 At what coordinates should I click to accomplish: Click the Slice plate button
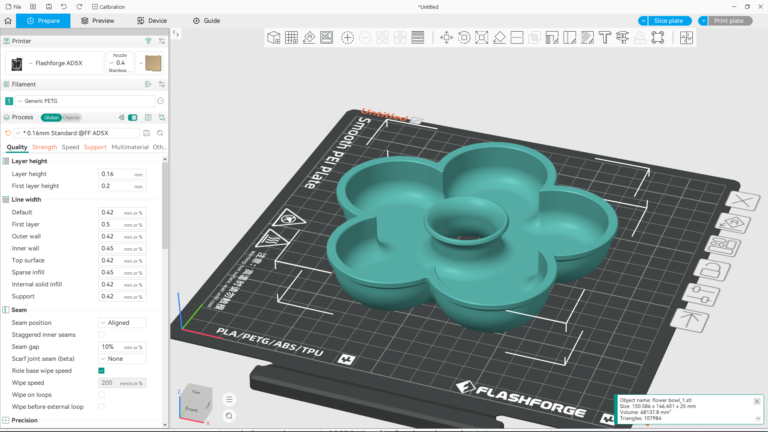[670, 21]
